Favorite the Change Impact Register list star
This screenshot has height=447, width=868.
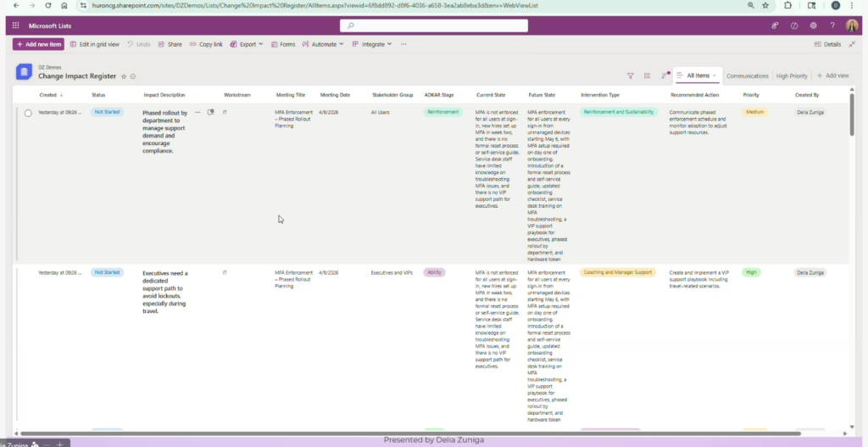124,76
